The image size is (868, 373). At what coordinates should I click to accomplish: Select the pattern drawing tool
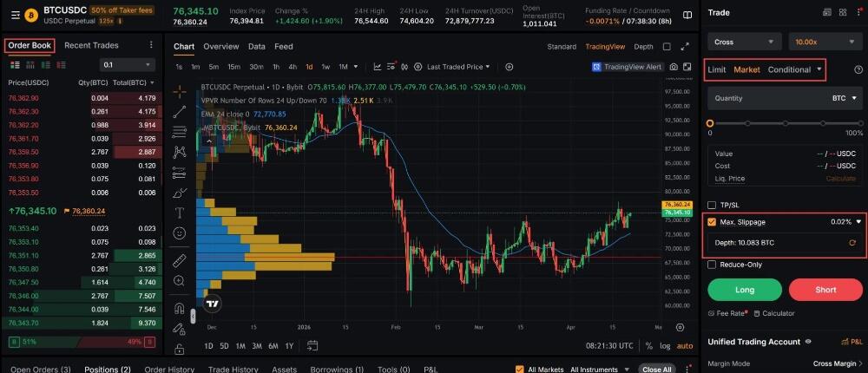tap(180, 152)
